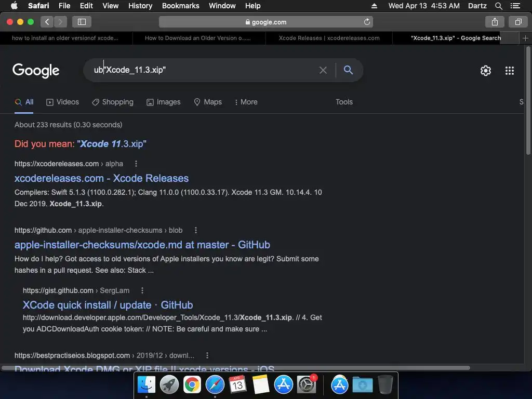Open the Help menu
The height and width of the screenshot is (399, 532).
click(x=253, y=6)
